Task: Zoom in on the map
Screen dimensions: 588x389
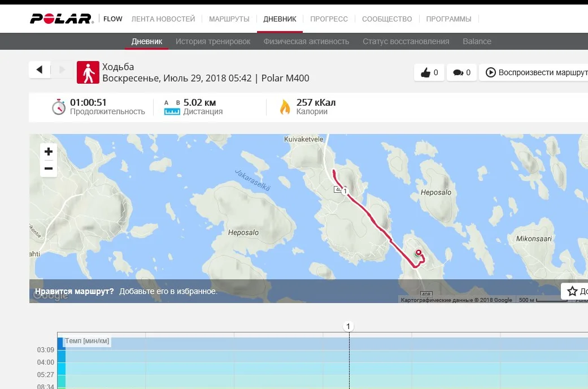Action: point(49,152)
